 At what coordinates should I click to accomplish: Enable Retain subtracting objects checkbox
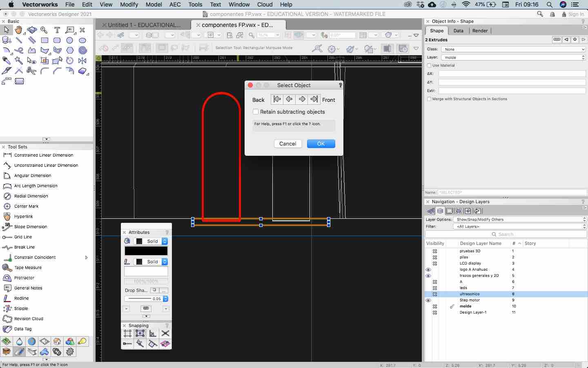(256, 112)
